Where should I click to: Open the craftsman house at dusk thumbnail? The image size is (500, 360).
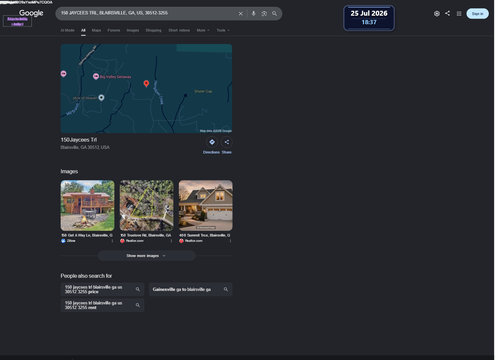click(x=206, y=206)
